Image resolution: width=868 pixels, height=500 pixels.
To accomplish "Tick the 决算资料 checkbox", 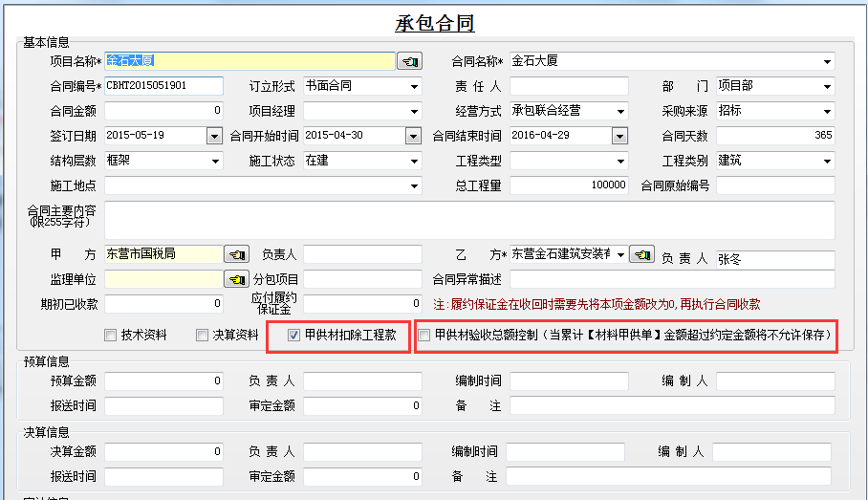I will click(x=203, y=336).
